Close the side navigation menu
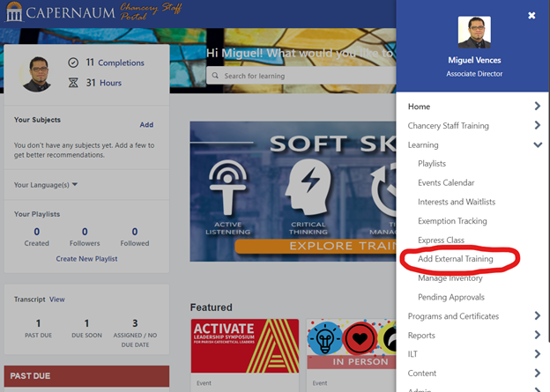The width and height of the screenshot is (550, 392). (531, 16)
